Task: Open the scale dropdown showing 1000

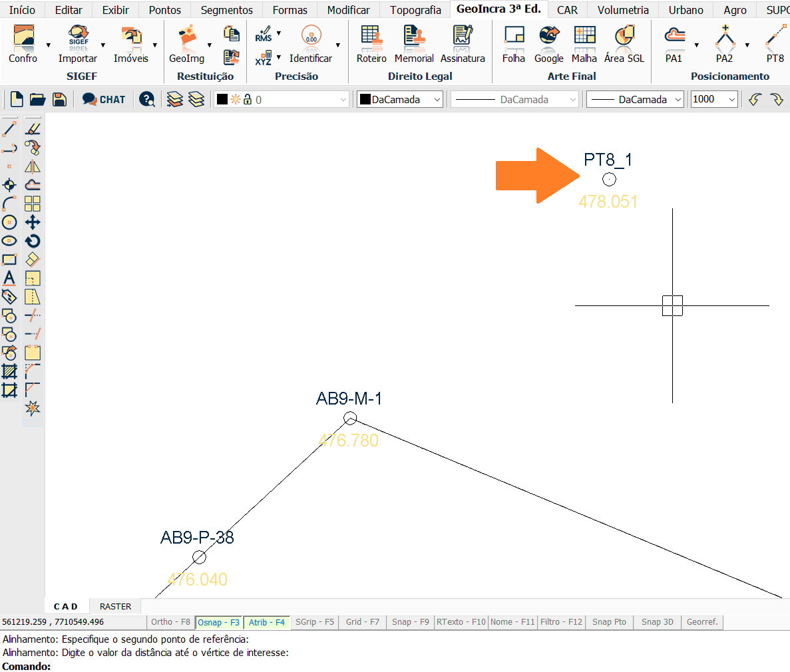Action: point(714,100)
